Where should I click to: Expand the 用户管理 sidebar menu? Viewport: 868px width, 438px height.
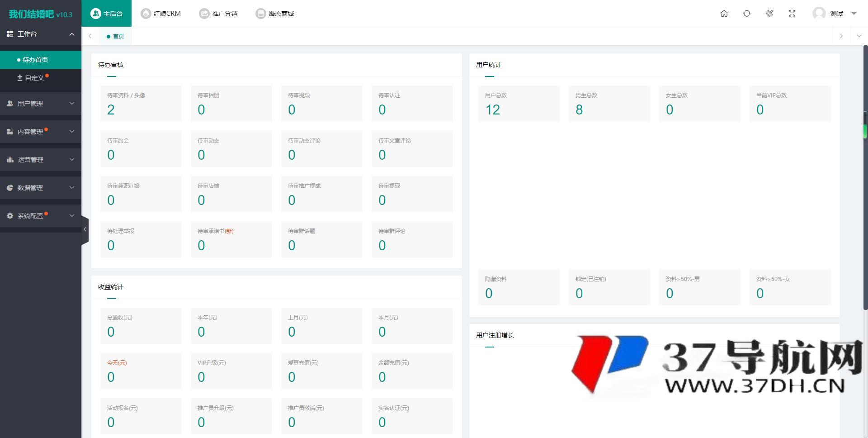[40, 104]
